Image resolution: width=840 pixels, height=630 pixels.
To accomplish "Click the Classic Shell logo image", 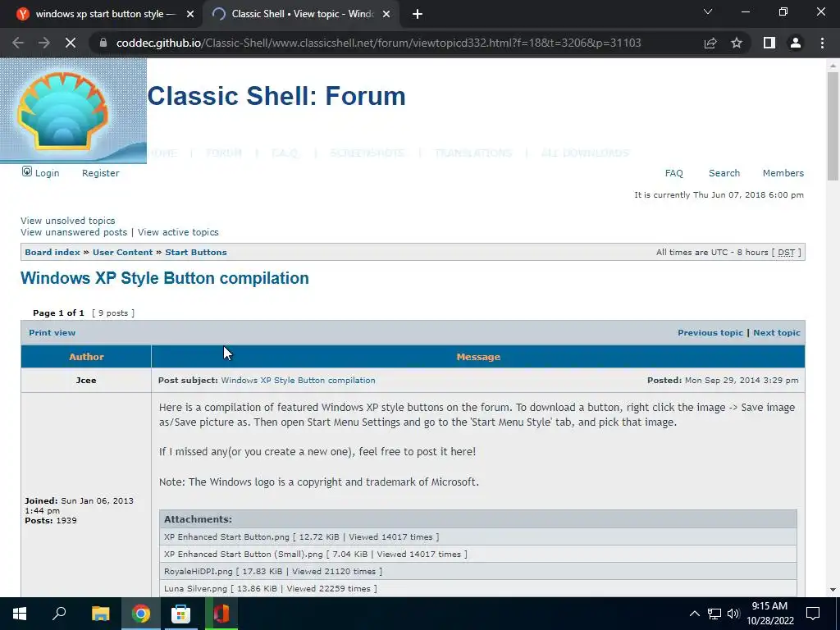I will [73, 111].
